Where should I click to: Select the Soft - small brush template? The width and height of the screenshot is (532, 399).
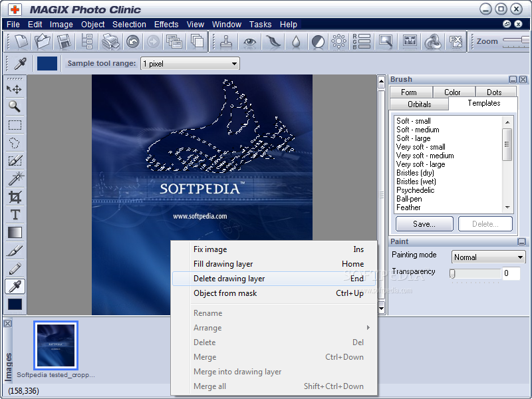pos(414,121)
